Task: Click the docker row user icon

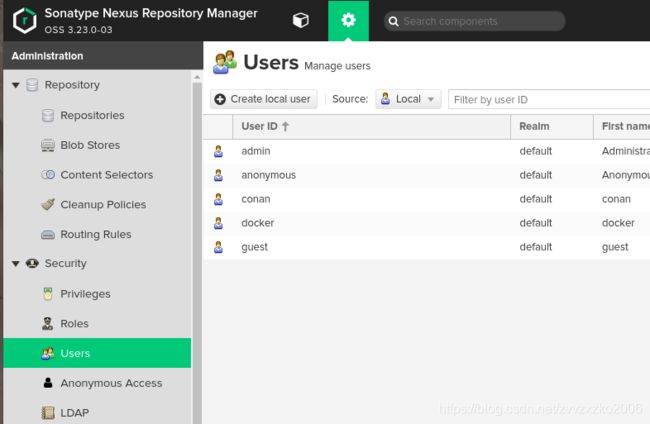Action: [218, 223]
